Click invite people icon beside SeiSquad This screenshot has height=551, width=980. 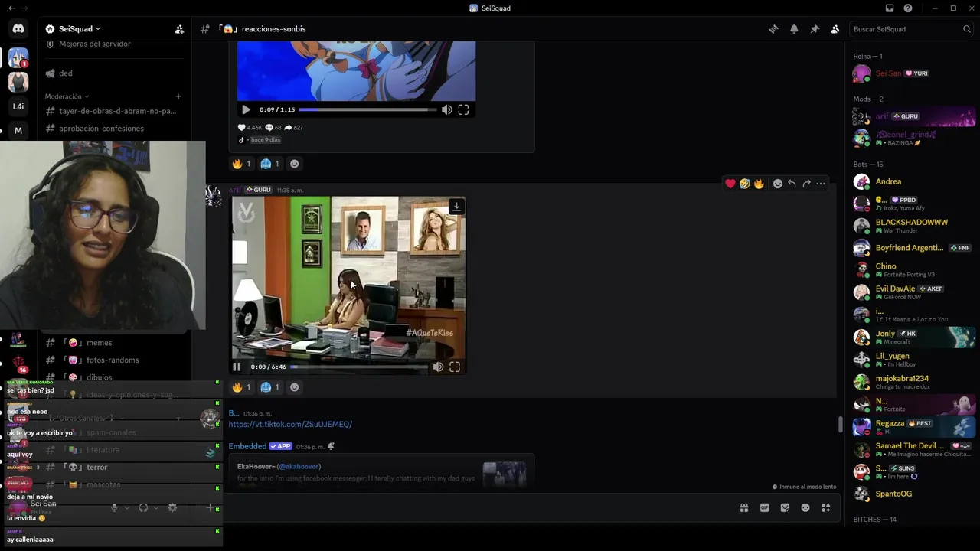(x=179, y=29)
